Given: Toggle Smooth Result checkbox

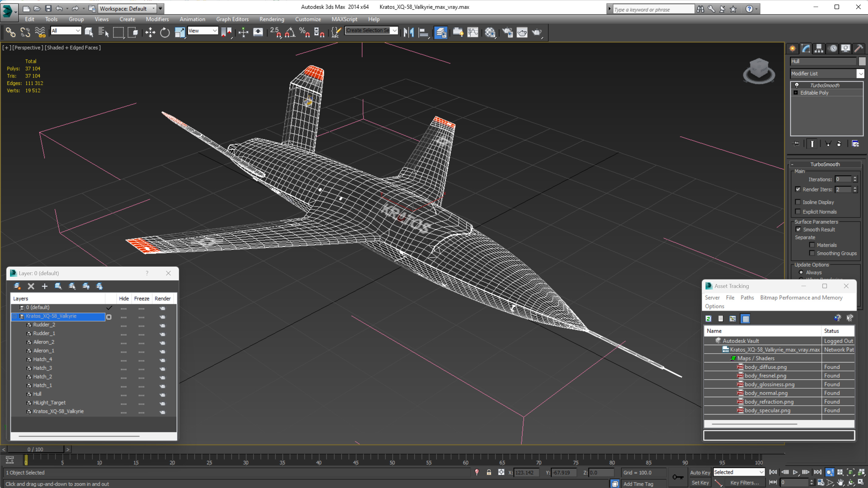Looking at the screenshot, I should click(798, 229).
